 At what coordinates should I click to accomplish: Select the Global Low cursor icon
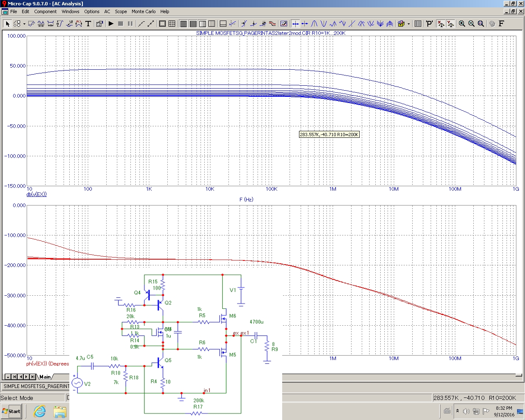(x=371, y=24)
